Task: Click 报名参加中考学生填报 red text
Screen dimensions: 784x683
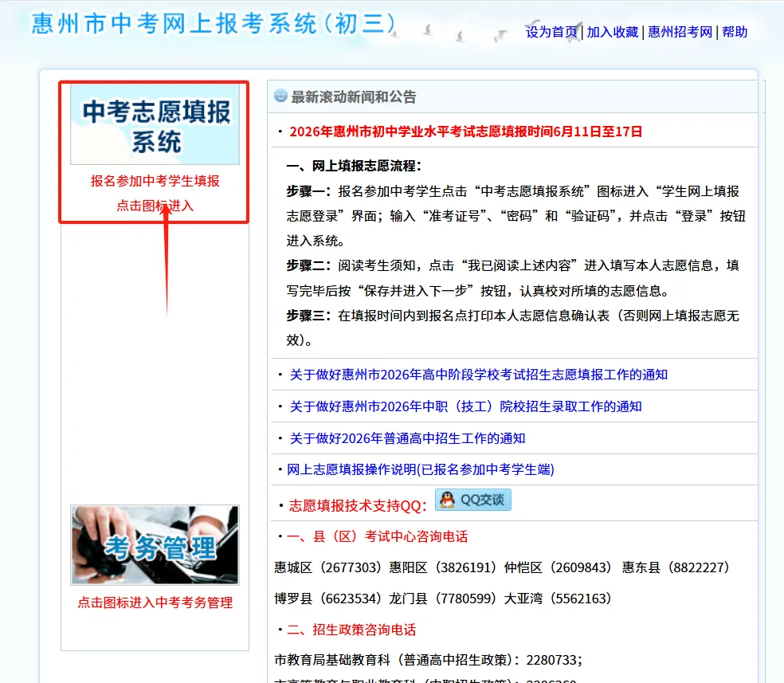Action: (x=155, y=181)
